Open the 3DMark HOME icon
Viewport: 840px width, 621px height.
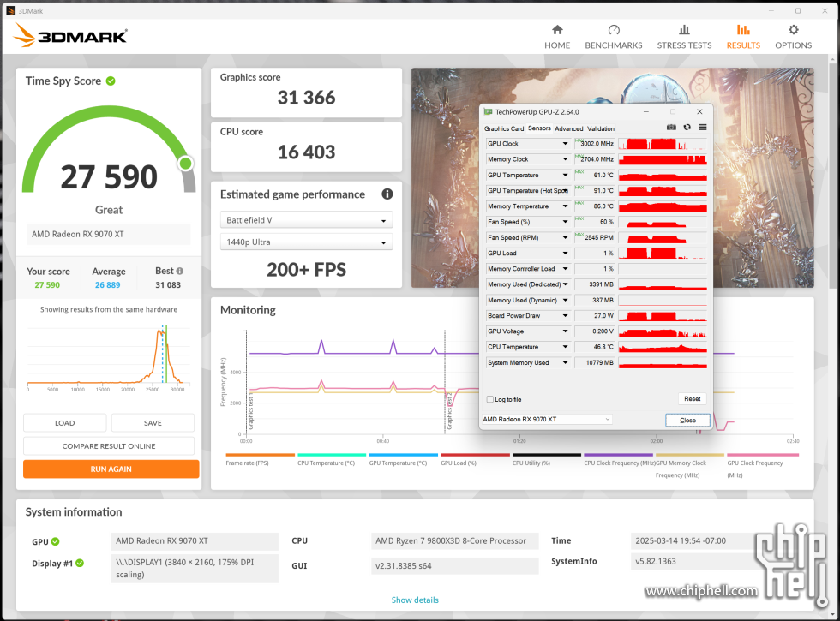click(x=557, y=29)
